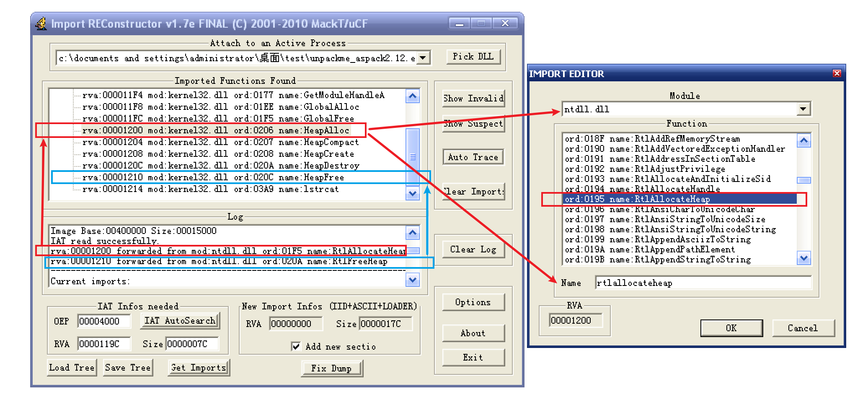The width and height of the screenshot is (868, 405).
Task: Click the Get Imports button
Action: [199, 368]
